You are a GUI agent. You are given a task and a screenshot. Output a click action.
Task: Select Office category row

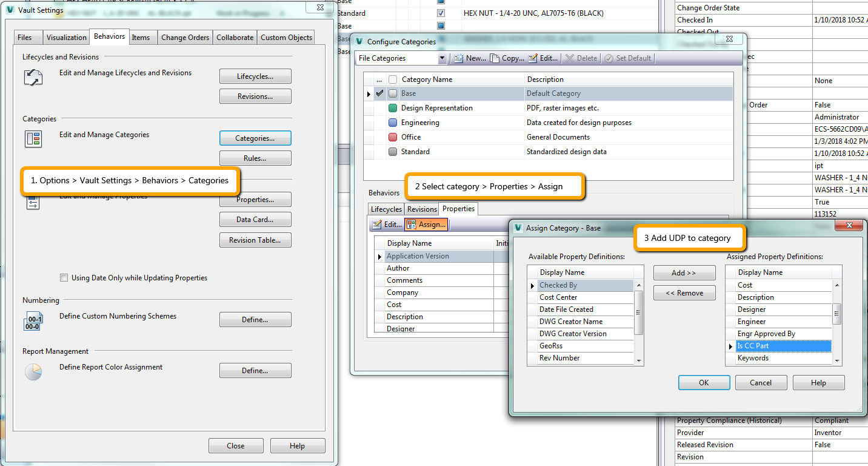point(549,137)
